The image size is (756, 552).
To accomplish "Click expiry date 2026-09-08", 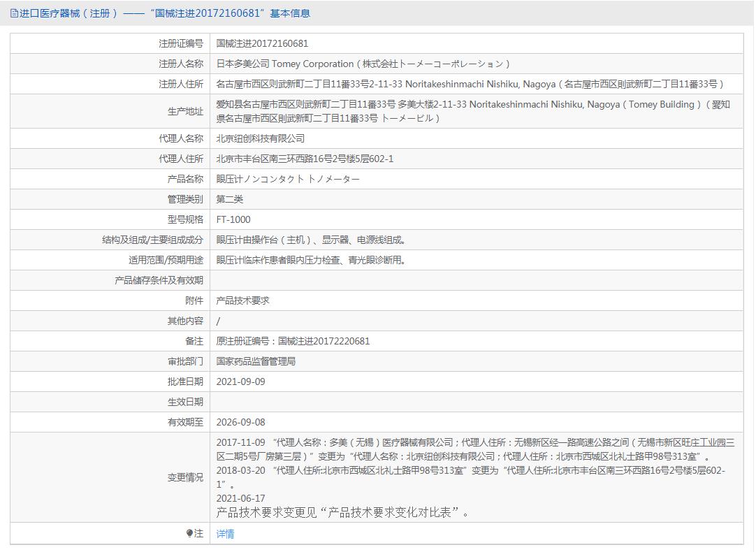I will tap(240, 422).
